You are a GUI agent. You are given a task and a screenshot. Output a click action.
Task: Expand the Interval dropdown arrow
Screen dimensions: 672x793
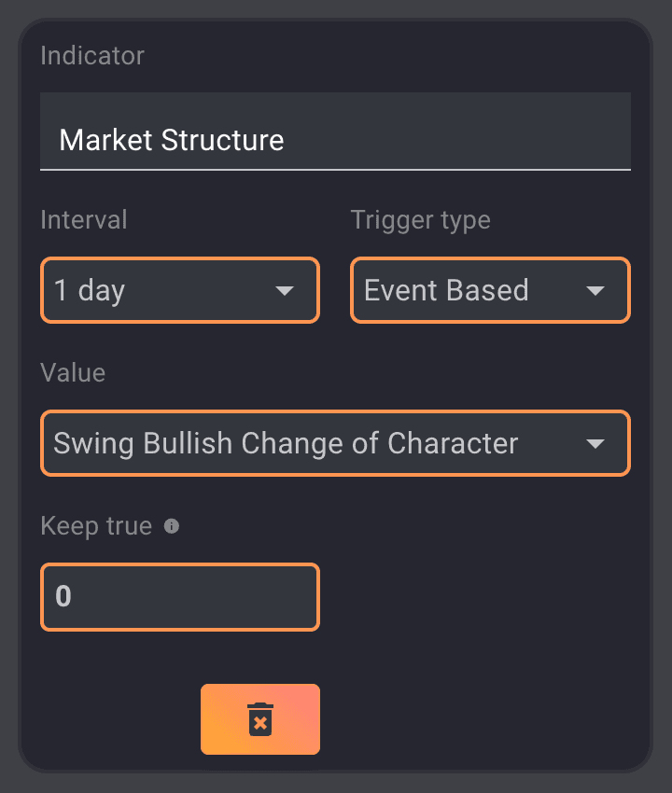click(x=286, y=291)
